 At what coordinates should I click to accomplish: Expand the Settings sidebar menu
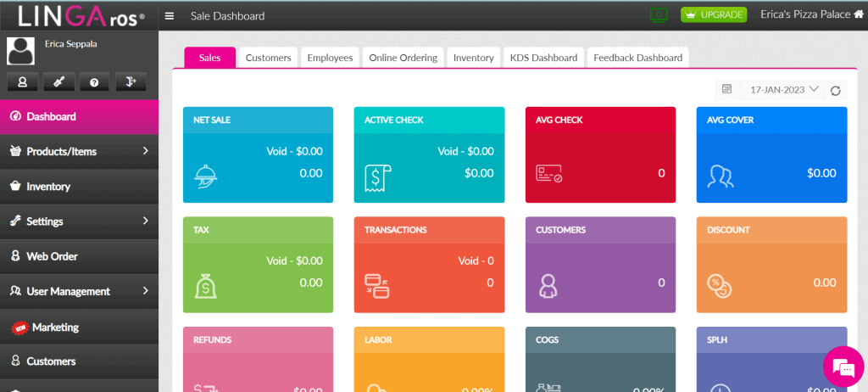[x=79, y=221]
